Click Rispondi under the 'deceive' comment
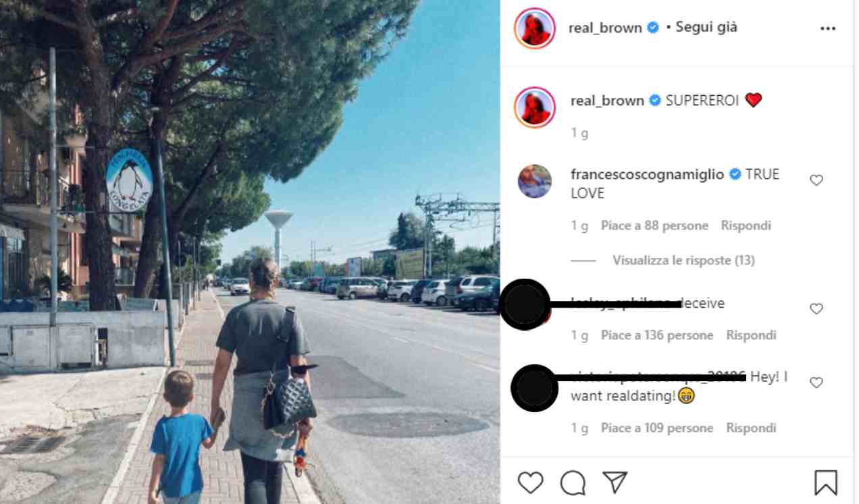Image resolution: width=859 pixels, height=504 pixels. pos(751,335)
